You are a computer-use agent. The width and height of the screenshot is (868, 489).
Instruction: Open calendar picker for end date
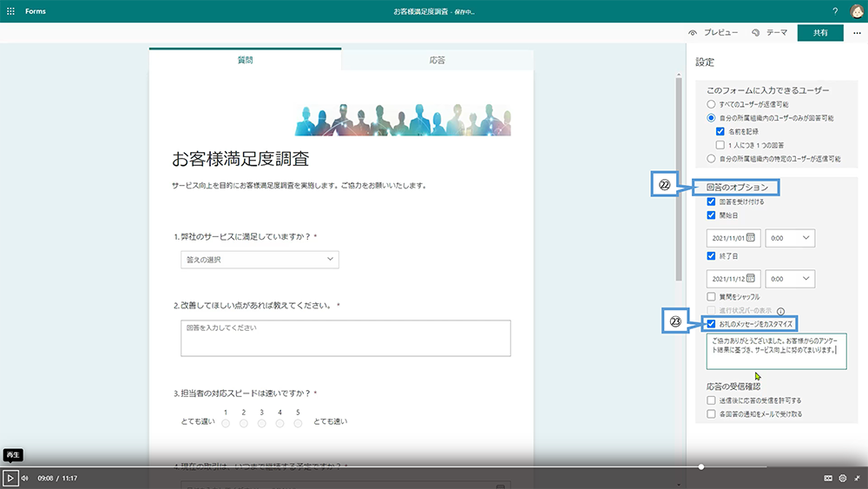tap(751, 278)
